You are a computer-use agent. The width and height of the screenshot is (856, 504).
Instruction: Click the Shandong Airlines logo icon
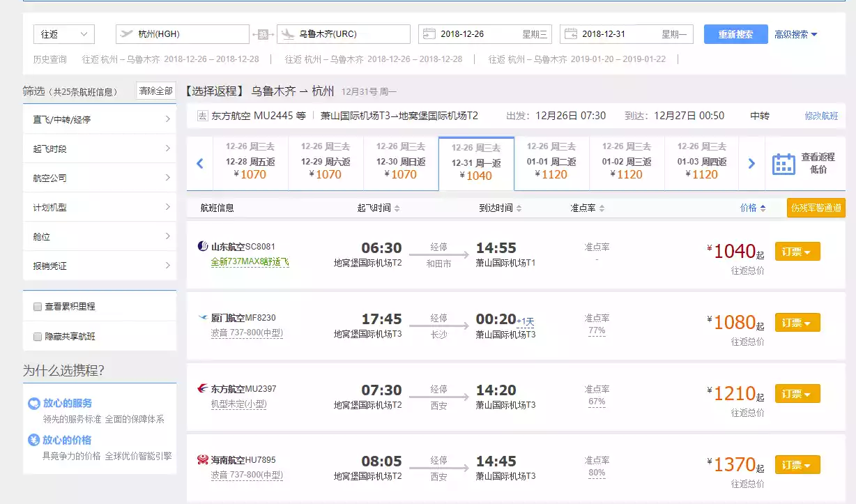coord(203,246)
